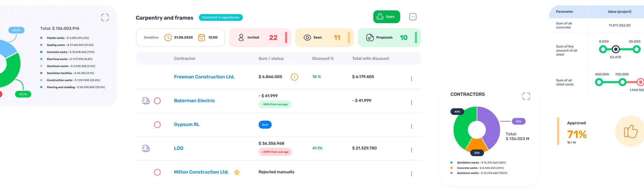Viewport: 644px width, 191px height.
Task: Select the Gypsum RL radio circle
Action: 157,125
